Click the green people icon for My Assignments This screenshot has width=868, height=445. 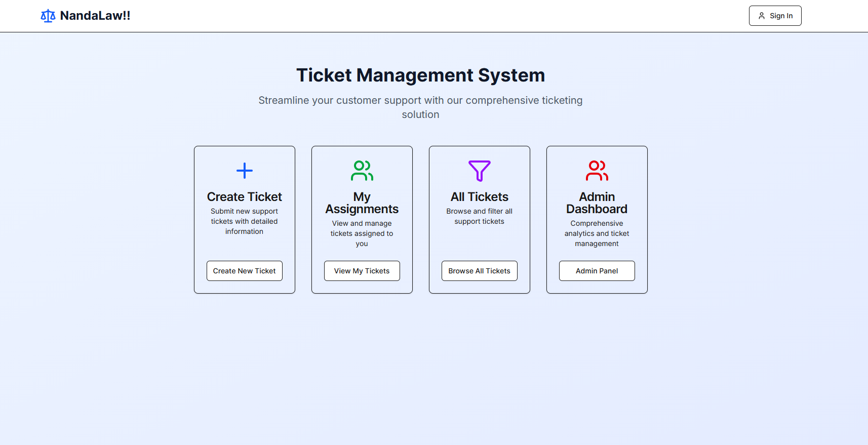(x=362, y=171)
